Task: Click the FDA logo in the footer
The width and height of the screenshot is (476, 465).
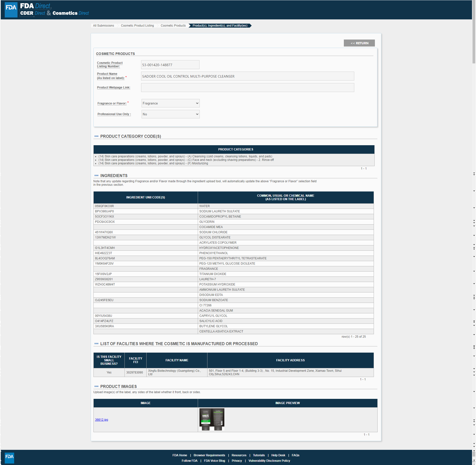Action: 9,458
